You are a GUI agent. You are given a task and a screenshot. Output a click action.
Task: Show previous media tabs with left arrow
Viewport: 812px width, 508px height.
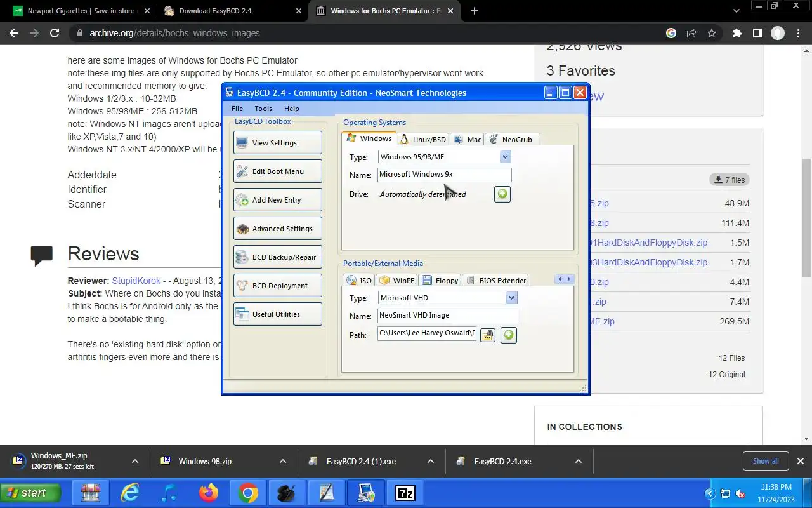(560, 279)
